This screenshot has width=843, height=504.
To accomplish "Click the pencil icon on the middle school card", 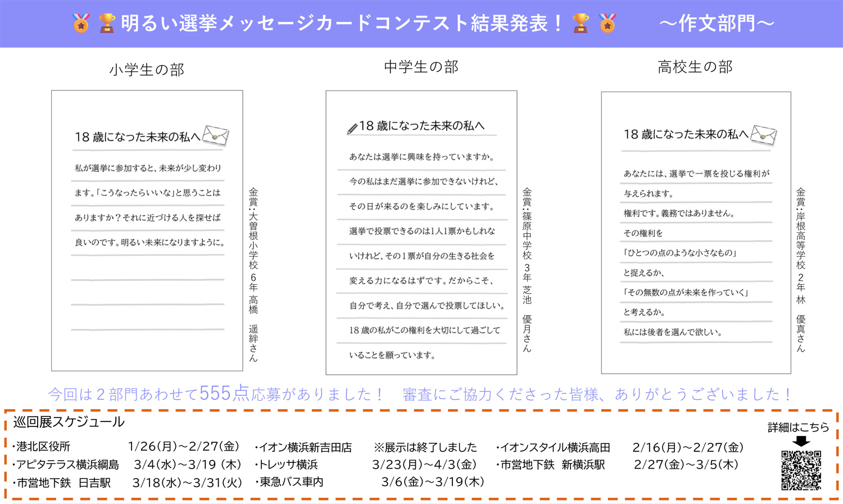I will [x=352, y=129].
